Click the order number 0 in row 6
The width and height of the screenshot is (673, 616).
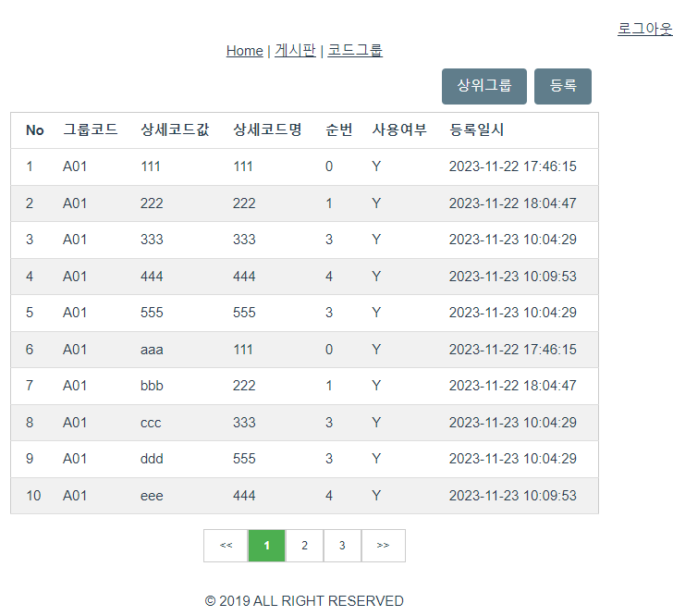pos(329,350)
